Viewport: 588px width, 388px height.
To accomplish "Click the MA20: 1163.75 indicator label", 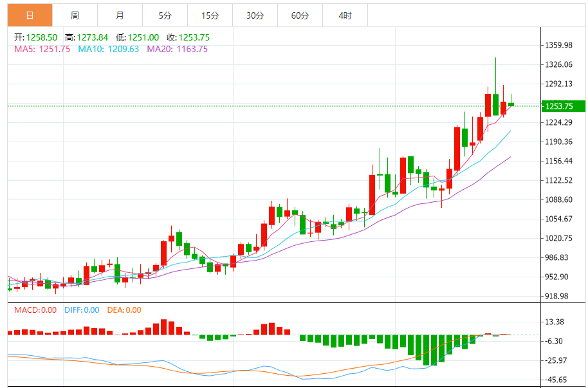I will 177,49.
